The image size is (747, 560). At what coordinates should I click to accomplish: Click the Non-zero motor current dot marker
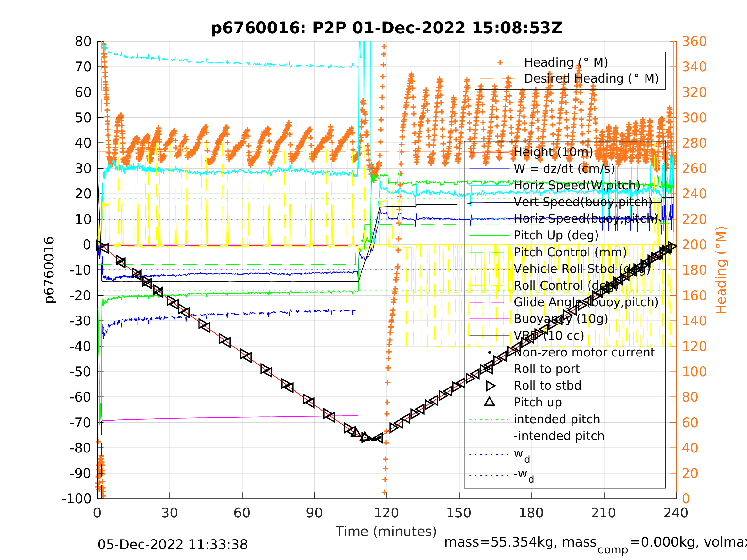[x=490, y=352]
